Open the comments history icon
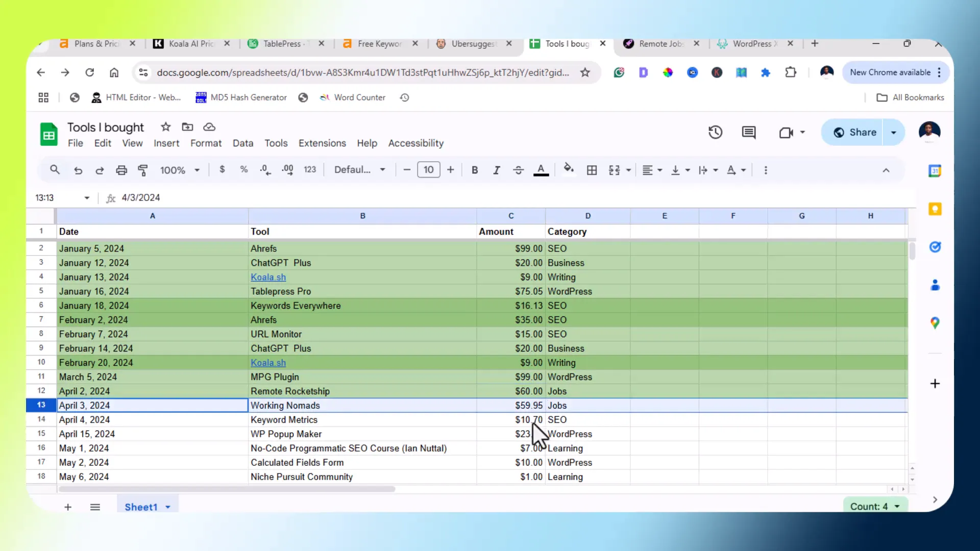Viewport: 980px width, 551px height. [x=749, y=133]
